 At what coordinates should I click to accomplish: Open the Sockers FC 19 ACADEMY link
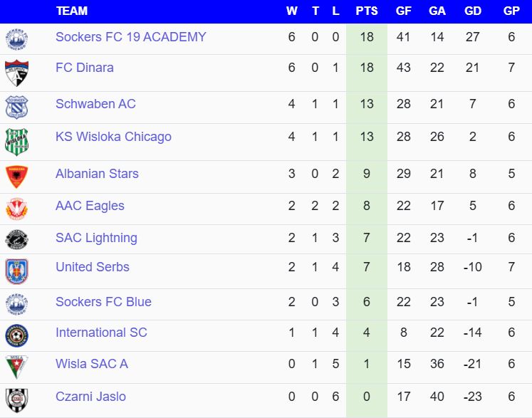[x=131, y=37]
